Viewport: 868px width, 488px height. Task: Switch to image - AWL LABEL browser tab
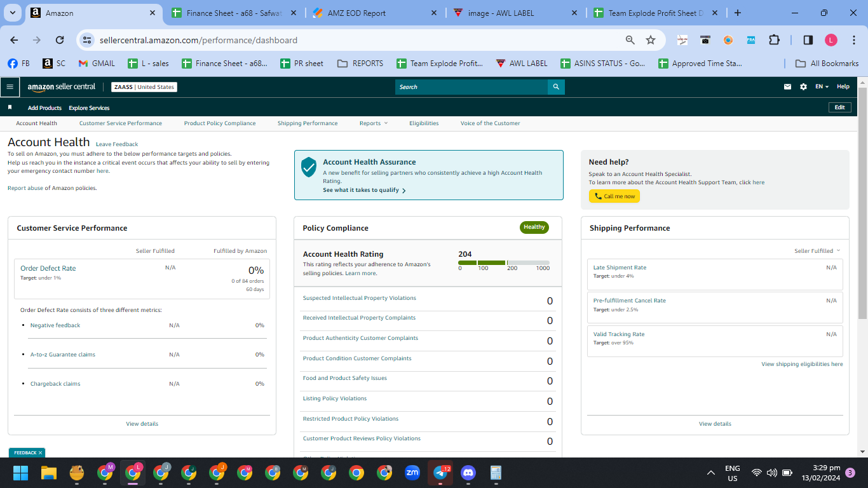(x=514, y=13)
